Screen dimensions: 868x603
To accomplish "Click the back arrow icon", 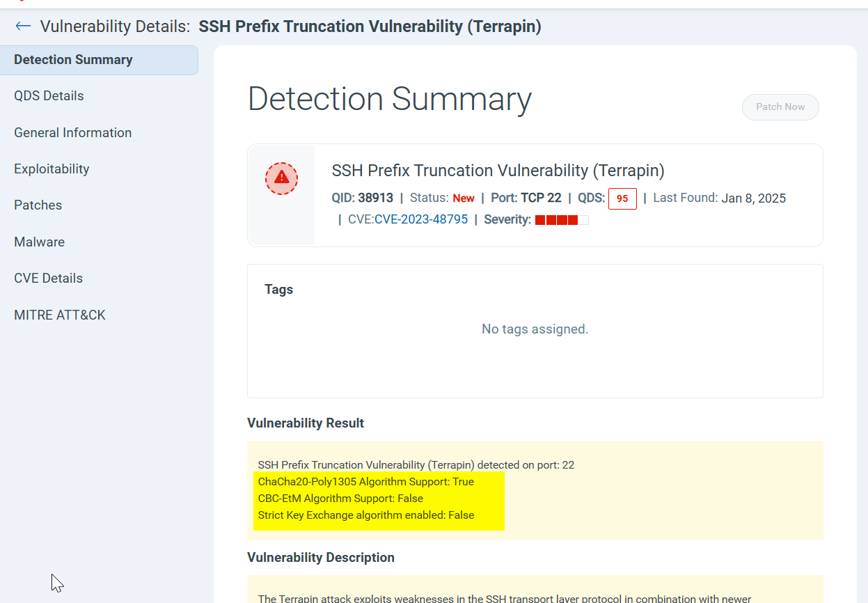I will tap(22, 26).
